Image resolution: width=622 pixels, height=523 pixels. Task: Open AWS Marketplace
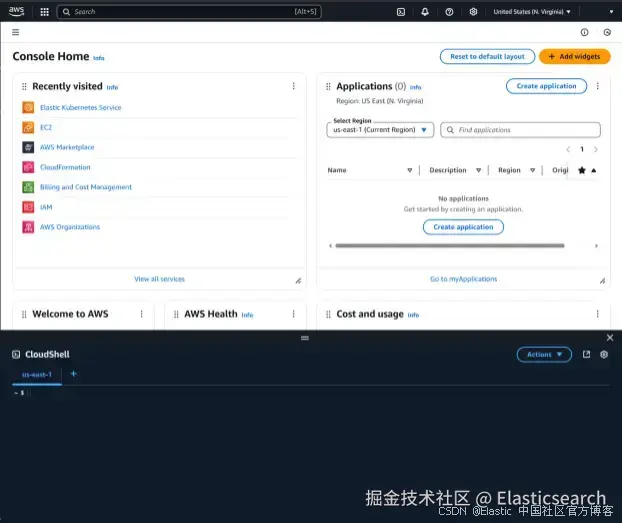(x=67, y=147)
